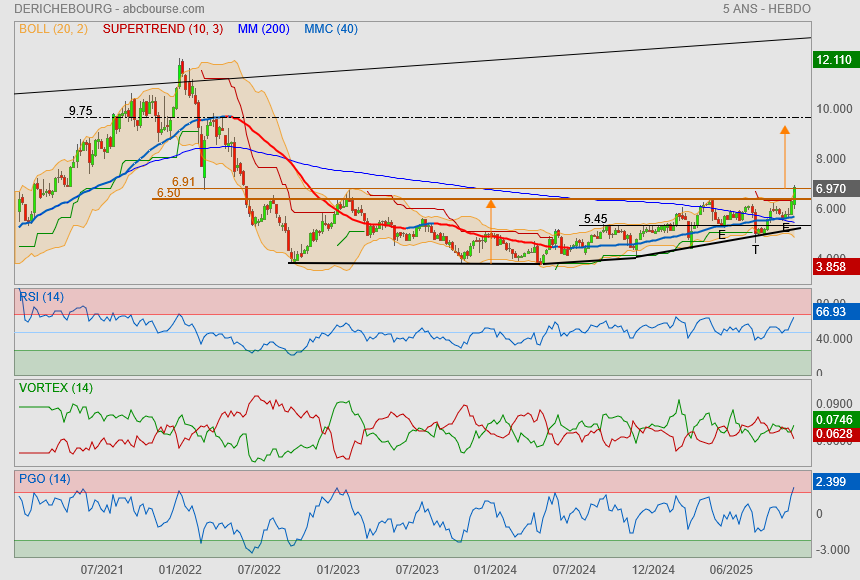This screenshot has height=580, width=860.
Task: Click the VORTEX (14) panel label
Action: click(56, 387)
